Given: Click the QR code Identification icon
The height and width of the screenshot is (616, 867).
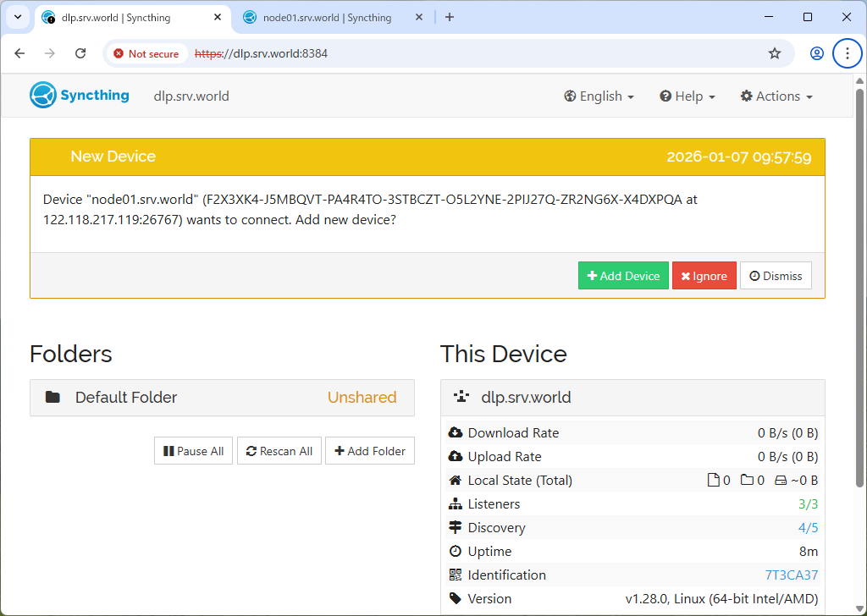Looking at the screenshot, I should pos(456,575).
